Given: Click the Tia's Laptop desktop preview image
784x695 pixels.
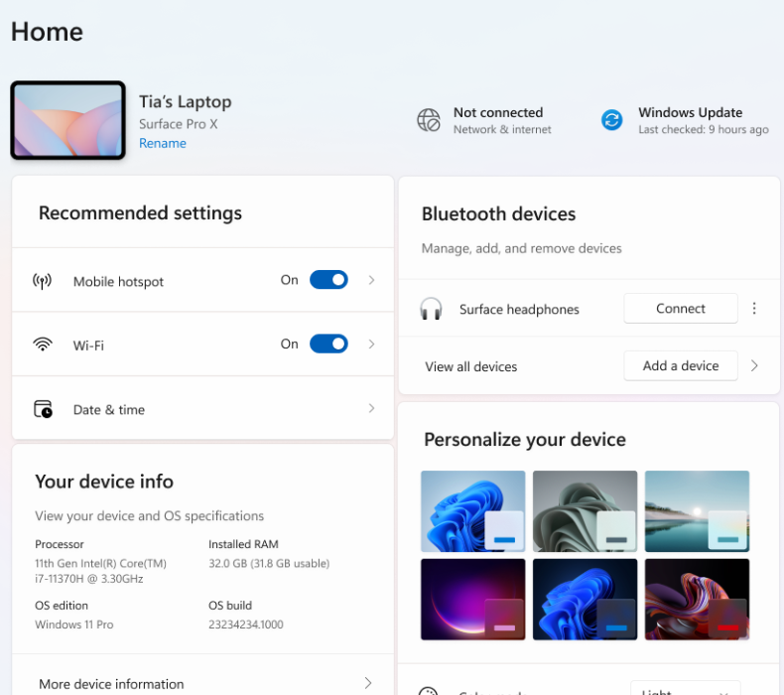Looking at the screenshot, I should tap(68, 120).
